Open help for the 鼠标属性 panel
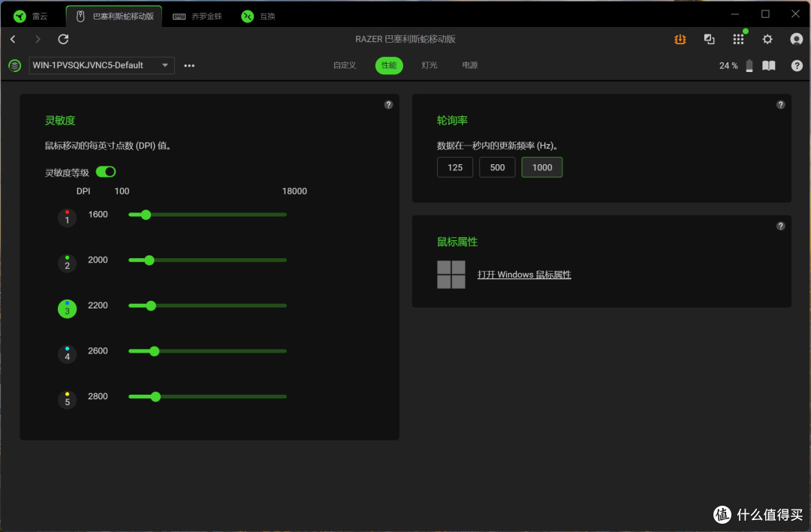This screenshot has height=532, width=811. tap(780, 226)
